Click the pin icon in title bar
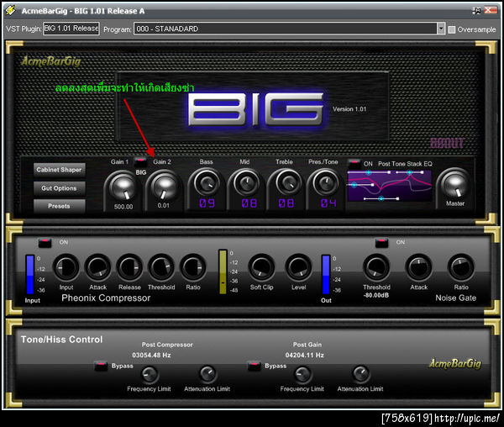This screenshot has width=504, height=427. 476,11
